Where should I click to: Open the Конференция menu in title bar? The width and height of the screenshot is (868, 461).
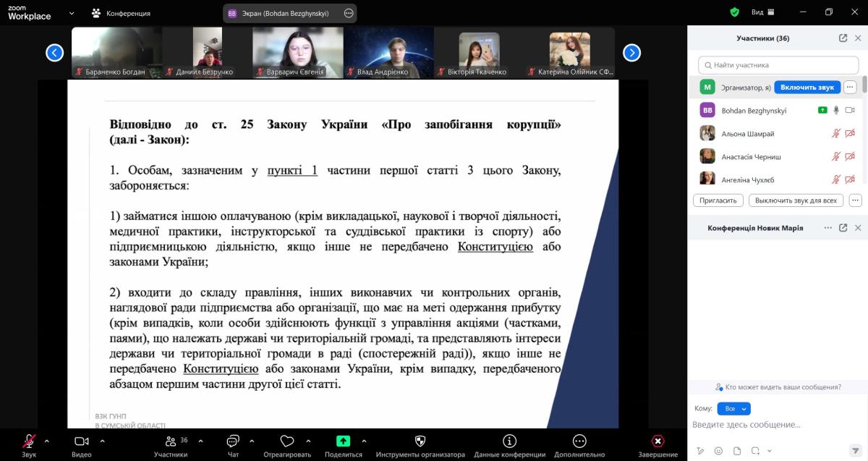[121, 13]
